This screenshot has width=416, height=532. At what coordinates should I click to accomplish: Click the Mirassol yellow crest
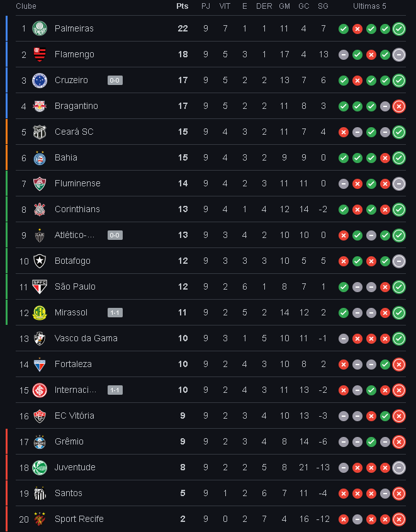39,312
